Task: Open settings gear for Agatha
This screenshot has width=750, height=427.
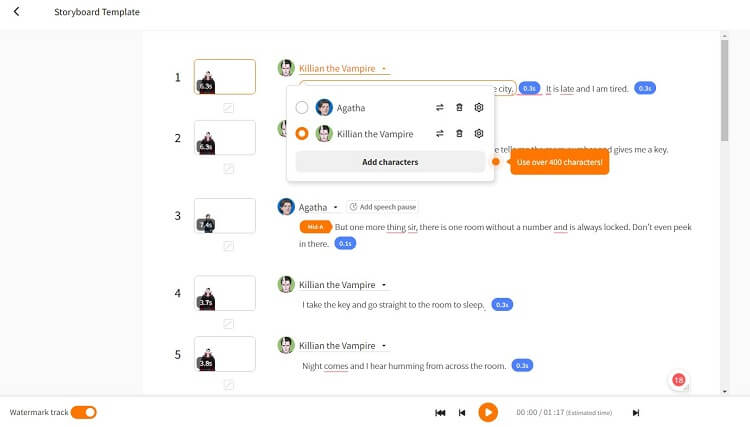Action: (x=478, y=108)
